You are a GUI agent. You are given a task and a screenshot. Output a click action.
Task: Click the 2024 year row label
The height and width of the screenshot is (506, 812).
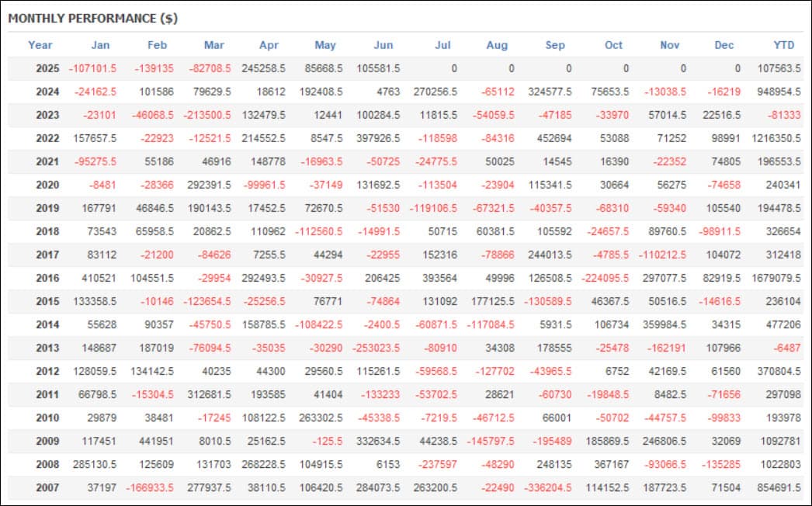pos(47,92)
